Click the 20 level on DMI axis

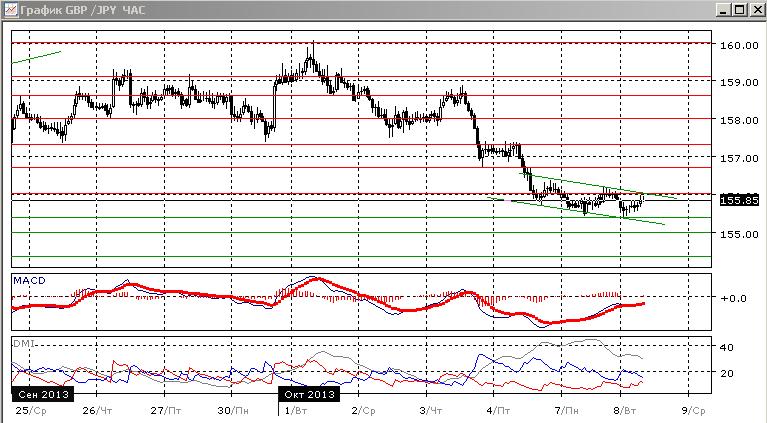click(x=727, y=373)
